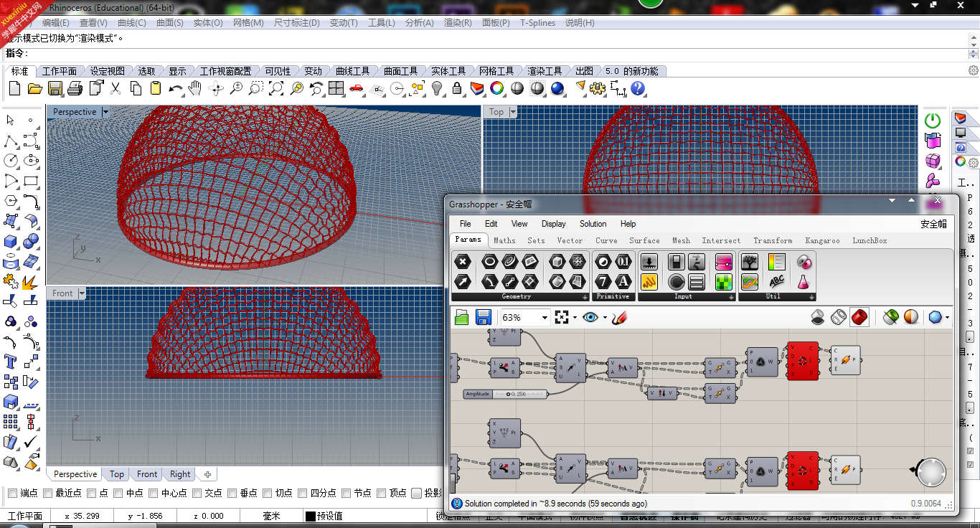Click the Explode tool in left sidebar

[31, 281]
